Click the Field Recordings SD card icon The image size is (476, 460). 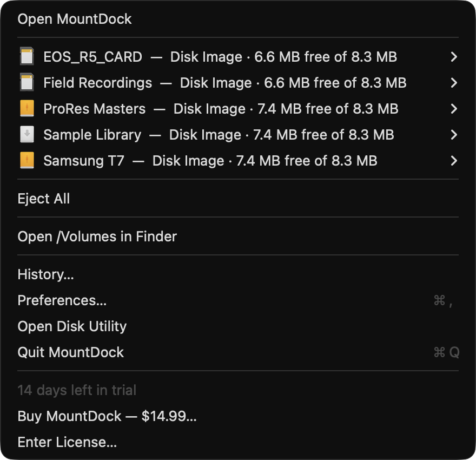pyautogui.click(x=27, y=82)
